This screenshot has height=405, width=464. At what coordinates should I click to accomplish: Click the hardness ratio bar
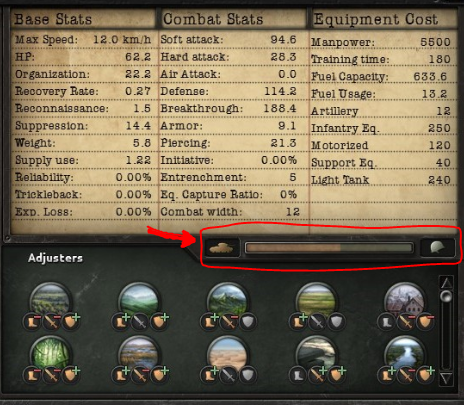coord(329,248)
